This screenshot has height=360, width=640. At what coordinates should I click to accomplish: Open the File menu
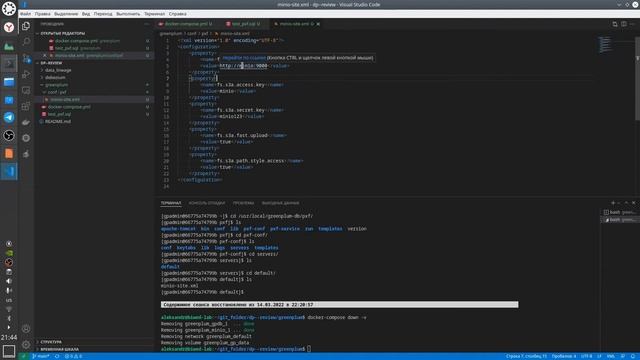(25, 14)
